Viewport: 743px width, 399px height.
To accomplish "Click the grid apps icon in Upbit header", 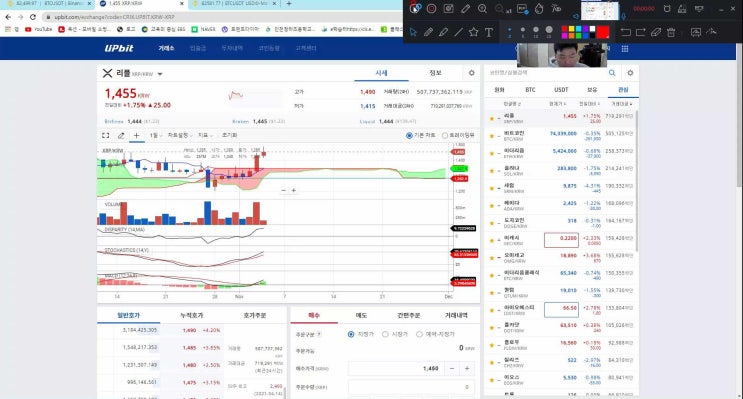I will (625, 49).
